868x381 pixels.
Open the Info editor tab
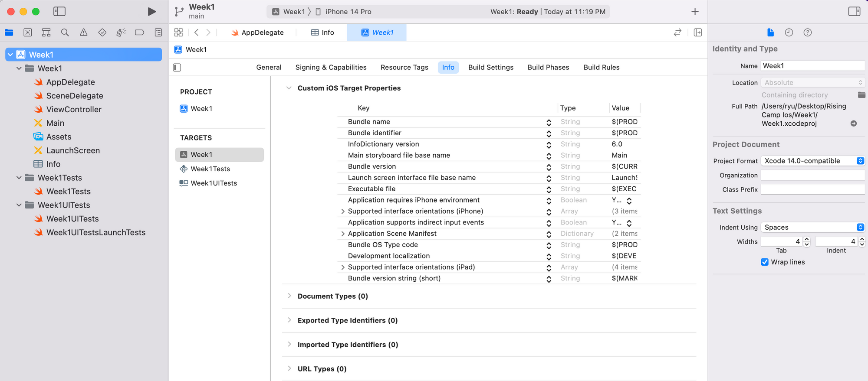(322, 33)
